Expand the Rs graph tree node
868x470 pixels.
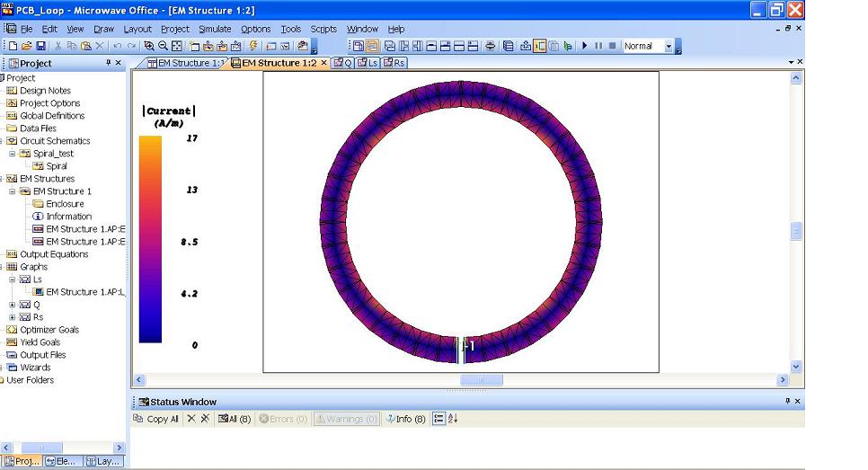click(x=13, y=317)
